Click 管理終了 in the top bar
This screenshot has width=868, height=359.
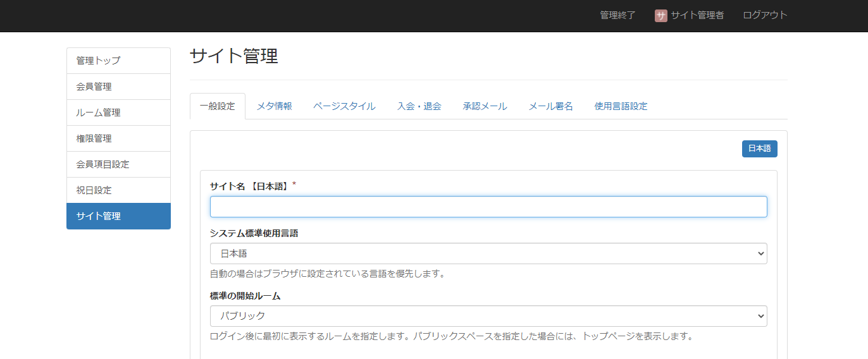pyautogui.click(x=617, y=15)
